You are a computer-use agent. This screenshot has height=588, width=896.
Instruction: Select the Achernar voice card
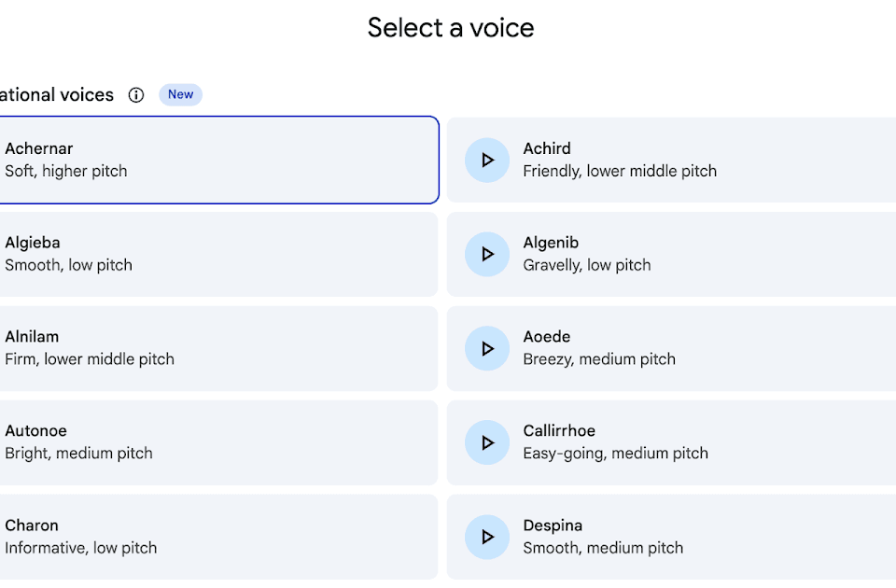215,160
